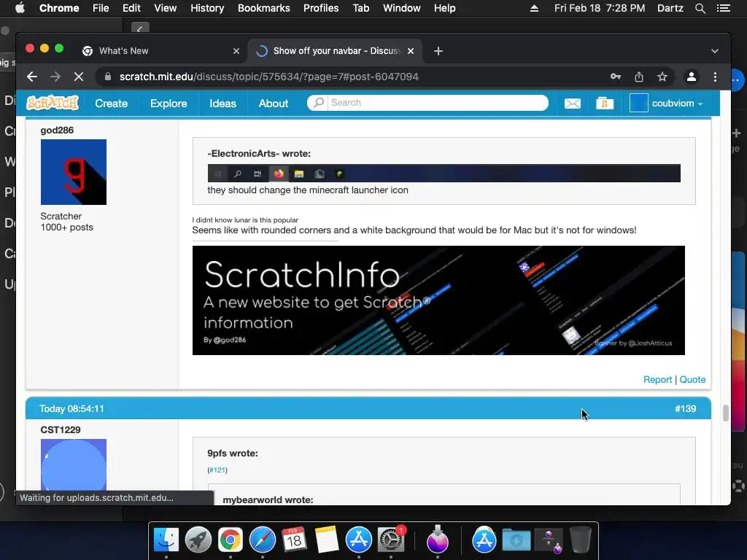Open the #121 link in 9pfs quote
This screenshot has height=560, width=747.
coord(217,470)
